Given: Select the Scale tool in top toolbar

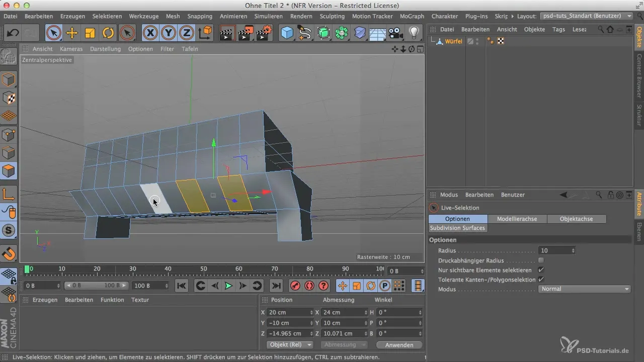Looking at the screenshot, I should (90, 33).
